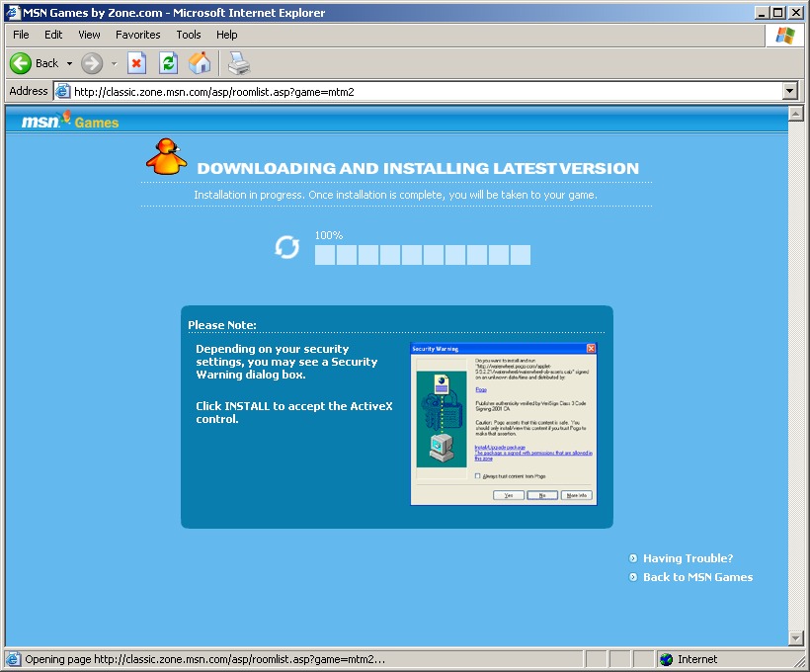
Task: Click the page icon in address bar
Action: [x=62, y=92]
